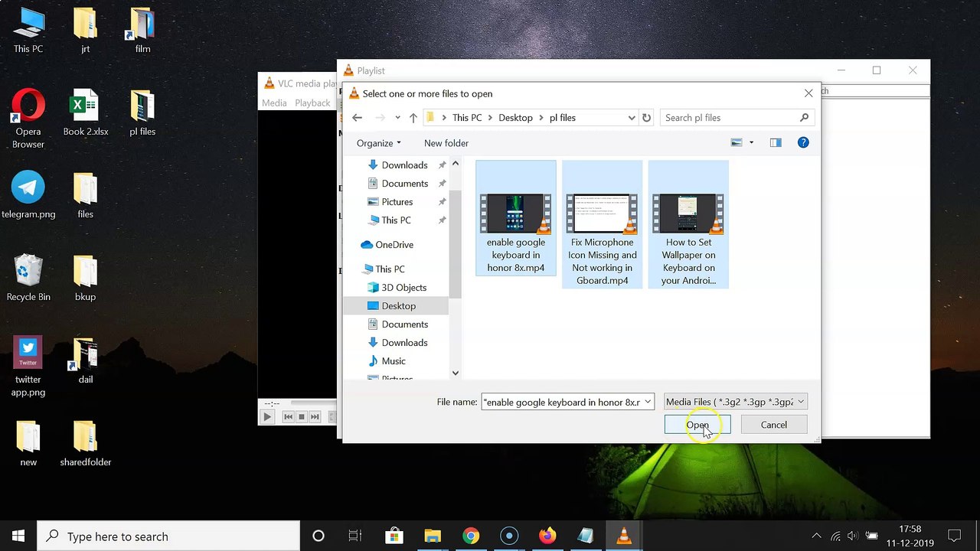Expand the address bar path dropdown
The height and width of the screenshot is (551, 980).
point(632,118)
